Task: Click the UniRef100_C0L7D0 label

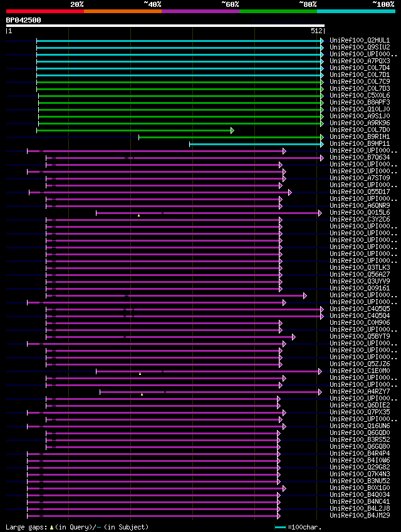Action: pos(360,130)
